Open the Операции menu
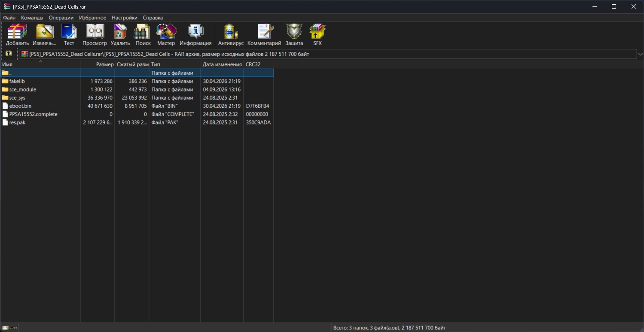The image size is (644, 332). pyautogui.click(x=61, y=18)
